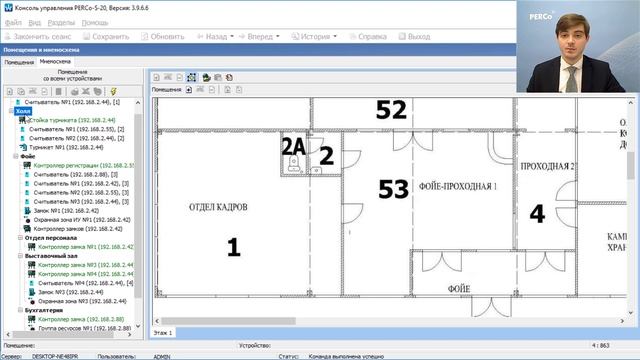Image resolution: width=640 pixels, height=360 pixels.
Task: Click the Охранная зона ИУ №1 icon
Action: click(x=27, y=220)
